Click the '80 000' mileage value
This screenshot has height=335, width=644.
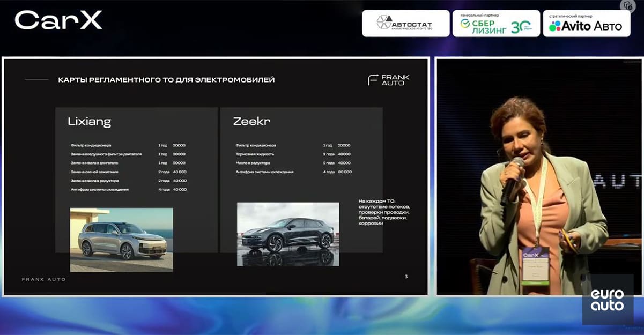point(344,172)
